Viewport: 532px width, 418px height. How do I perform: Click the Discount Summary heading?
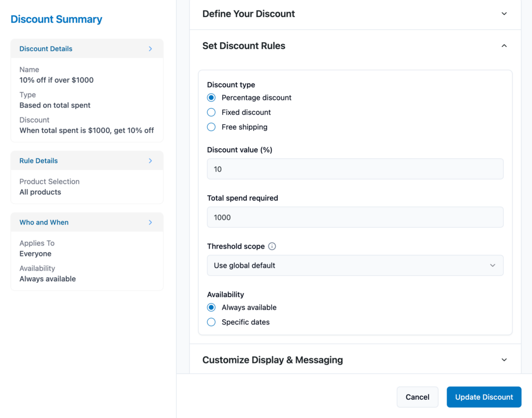click(x=56, y=19)
